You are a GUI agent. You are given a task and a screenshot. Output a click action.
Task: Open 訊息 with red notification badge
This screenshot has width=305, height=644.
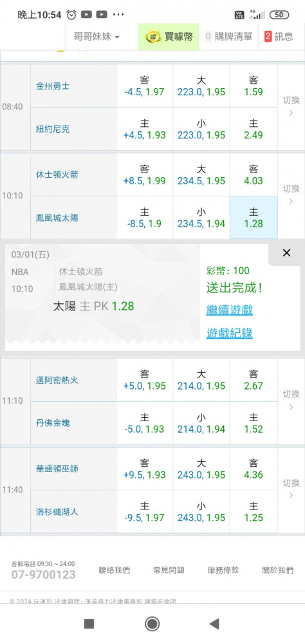279,37
